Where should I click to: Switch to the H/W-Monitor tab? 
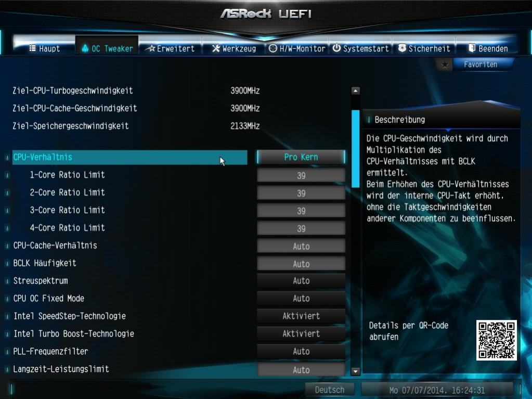click(x=297, y=48)
